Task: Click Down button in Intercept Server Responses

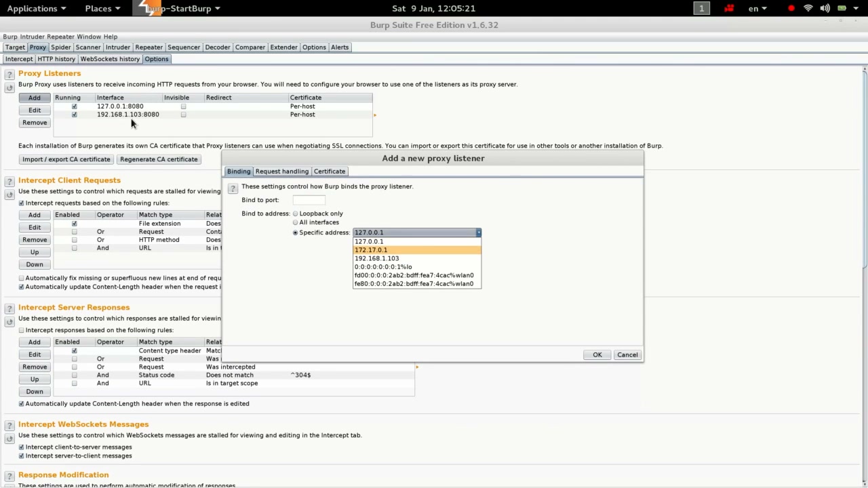Action: 35,392
